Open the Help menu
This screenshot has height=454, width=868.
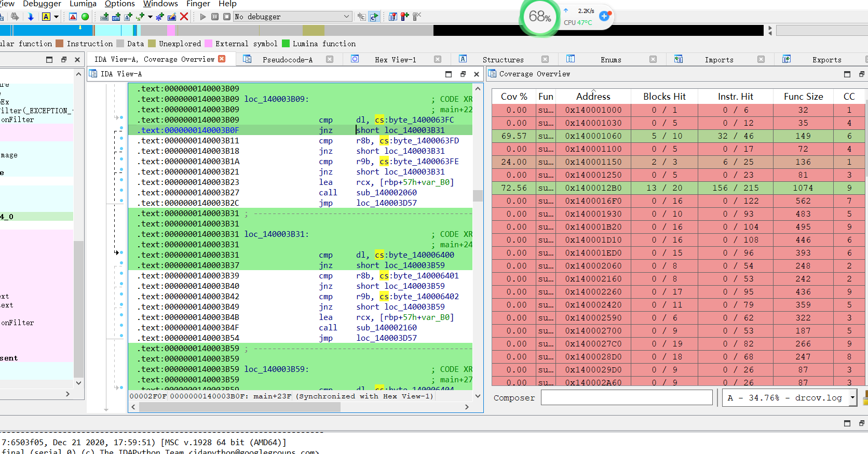pos(227,4)
